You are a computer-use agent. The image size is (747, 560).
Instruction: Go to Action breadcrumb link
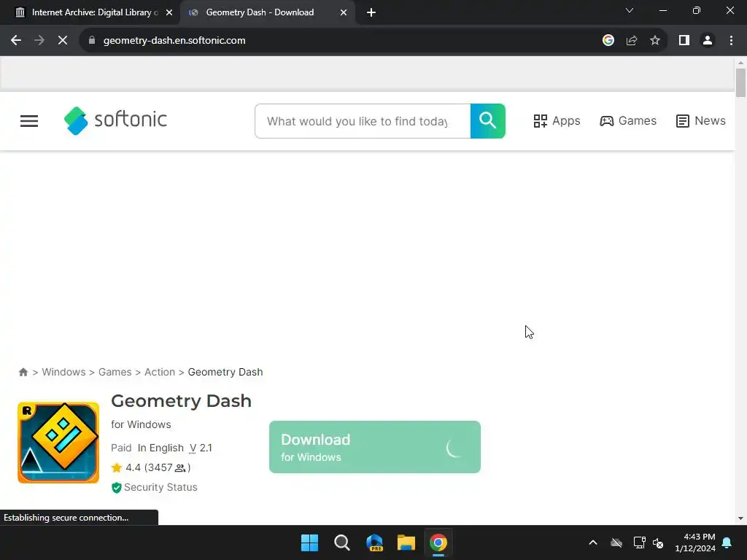point(160,372)
